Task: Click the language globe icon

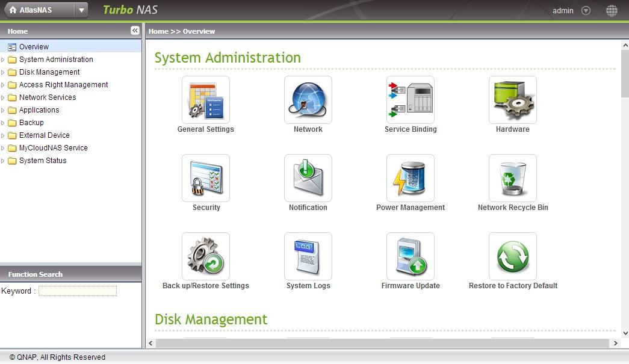Action: [612, 11]
